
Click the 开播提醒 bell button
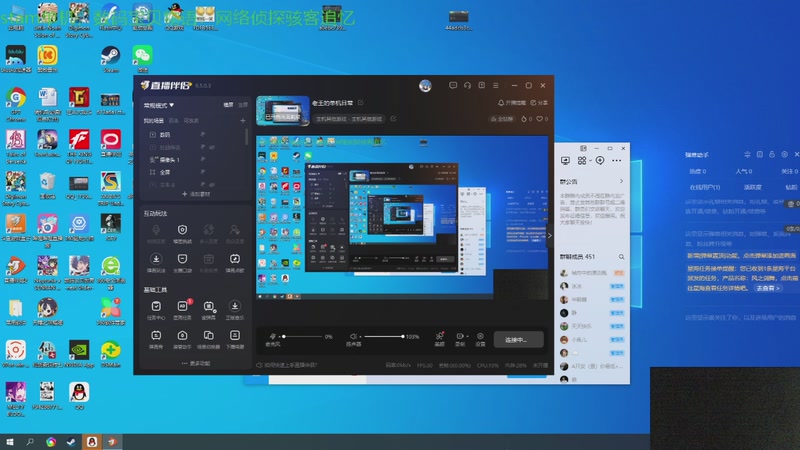pyautogui.click(x=512, y=103)
